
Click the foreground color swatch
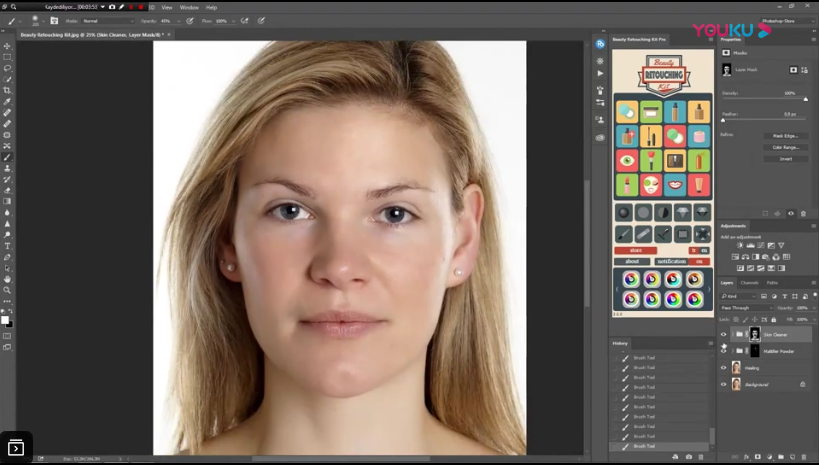5,320
